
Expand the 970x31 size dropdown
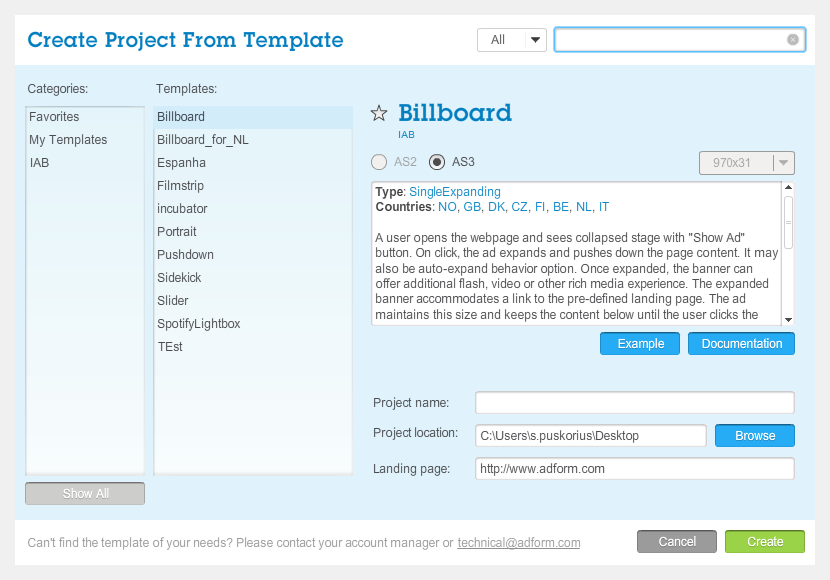click(x=746, y=163)
